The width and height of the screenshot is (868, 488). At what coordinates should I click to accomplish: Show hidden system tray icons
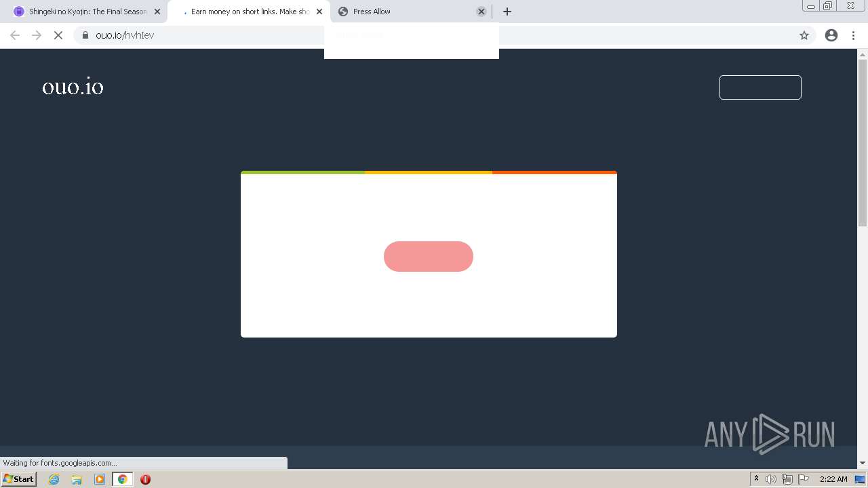[x=756, y=479]
